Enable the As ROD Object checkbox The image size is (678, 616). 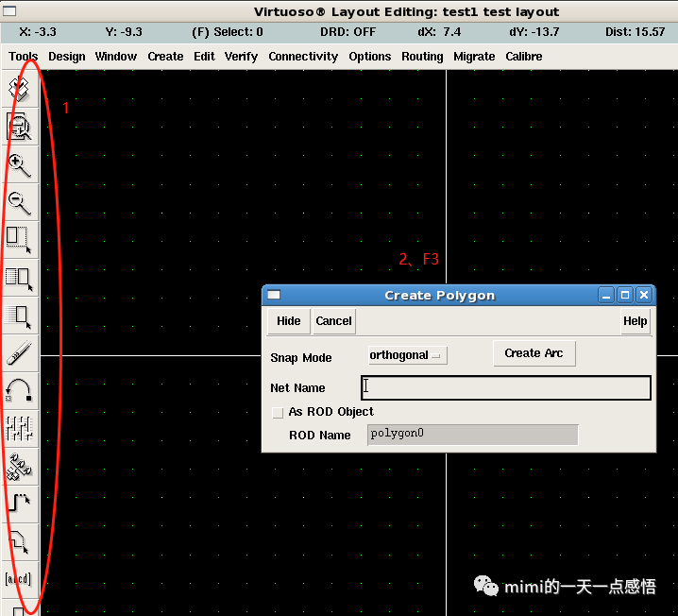click(278, 412)
